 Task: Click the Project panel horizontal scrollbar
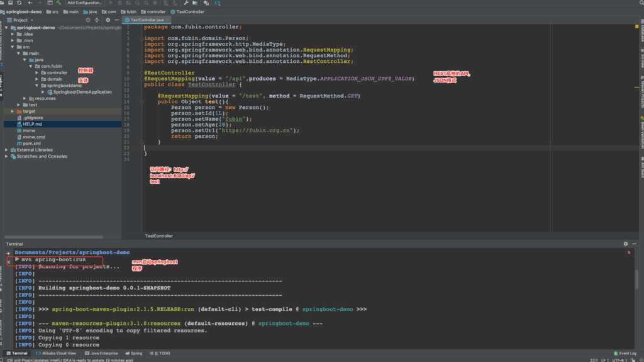point(54,237)
